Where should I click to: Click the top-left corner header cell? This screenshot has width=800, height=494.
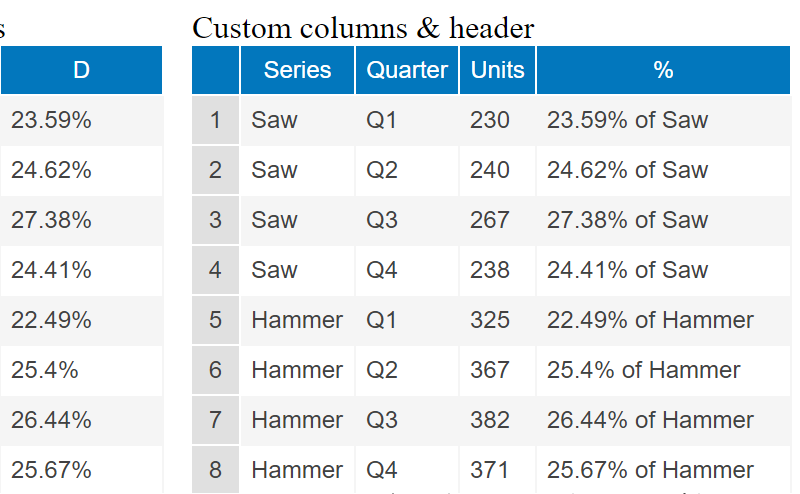(215, 70)
